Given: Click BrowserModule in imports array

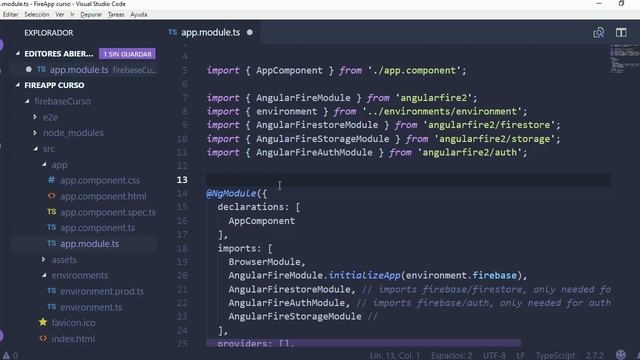Looking at the screenshot, I should point(264,262).
